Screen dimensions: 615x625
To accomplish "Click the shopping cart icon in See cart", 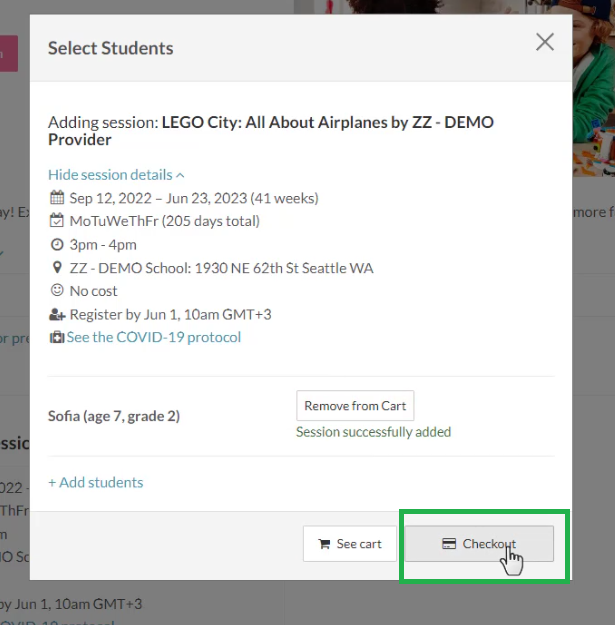I will [324, 544].
